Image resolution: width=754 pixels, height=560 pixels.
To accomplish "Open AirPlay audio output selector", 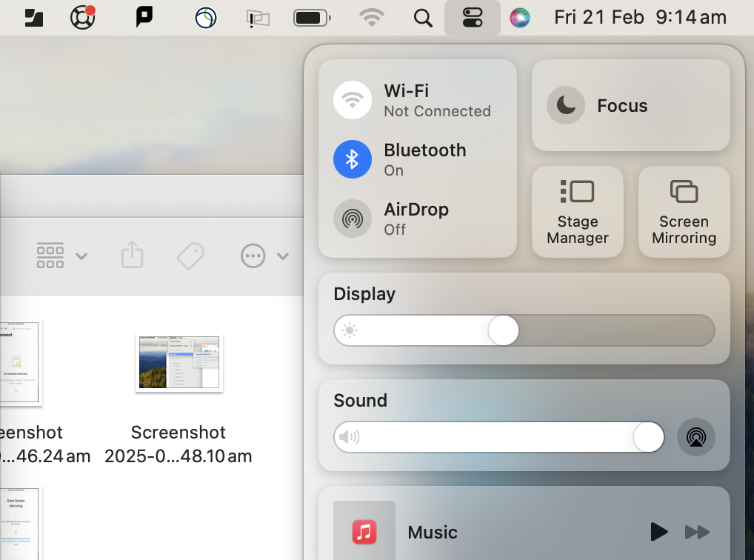I will pyautogui.click(x=696, y=437).
